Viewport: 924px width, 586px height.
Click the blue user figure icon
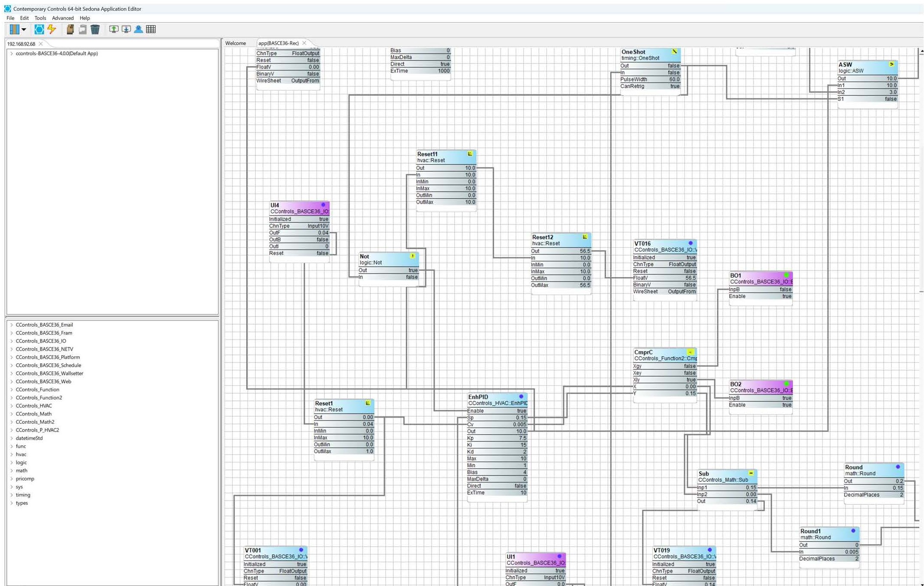[138, 29]
